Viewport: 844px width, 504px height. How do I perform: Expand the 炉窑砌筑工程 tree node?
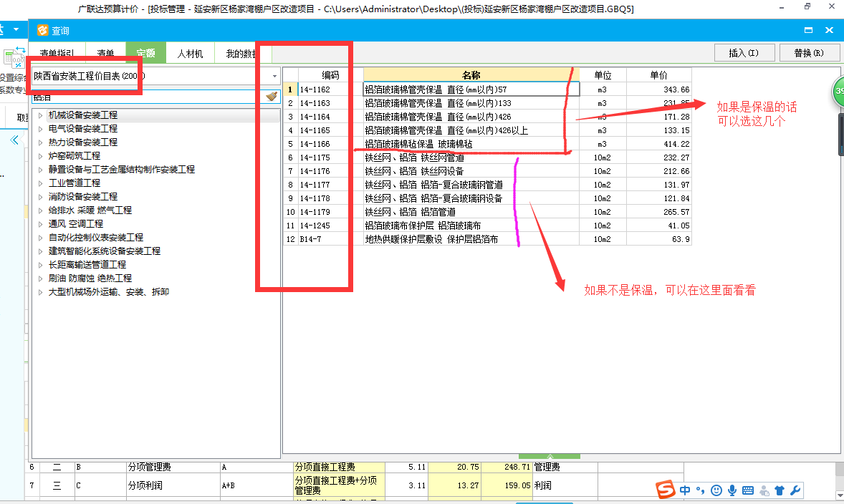pyautogui.click(x=40, y=155)
